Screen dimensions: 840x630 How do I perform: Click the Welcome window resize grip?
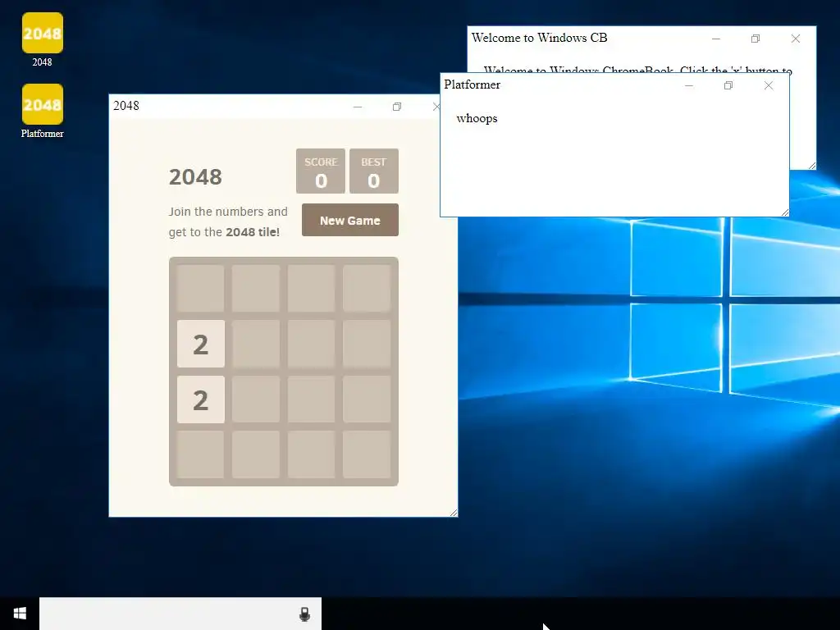pyautogui.click(x=812, y=166)
